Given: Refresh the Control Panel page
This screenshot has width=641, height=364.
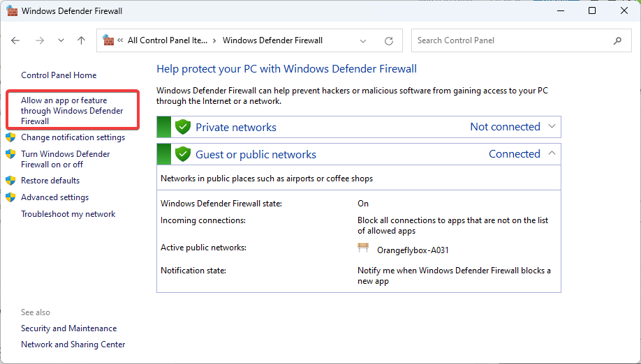Looking at the screenshot, I should coord(389,41).
